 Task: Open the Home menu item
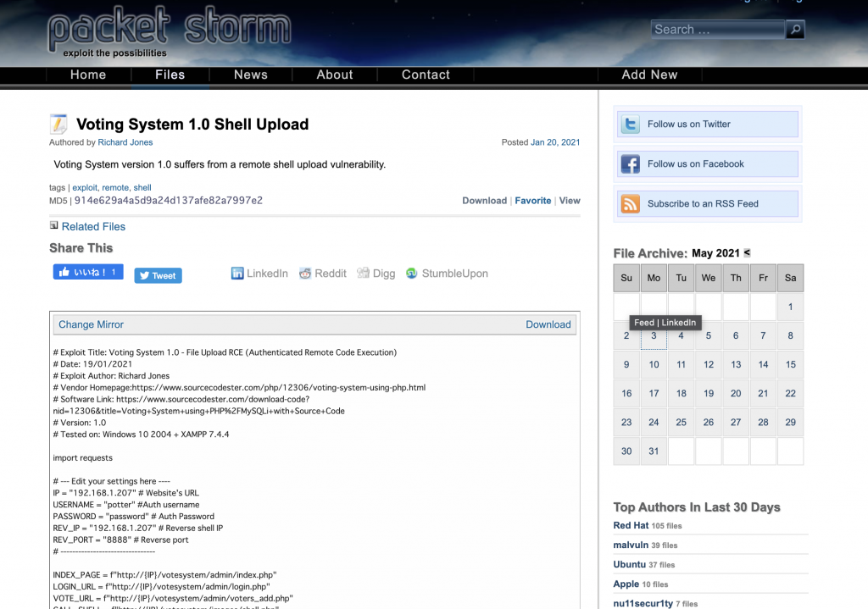tap(88, 75)
